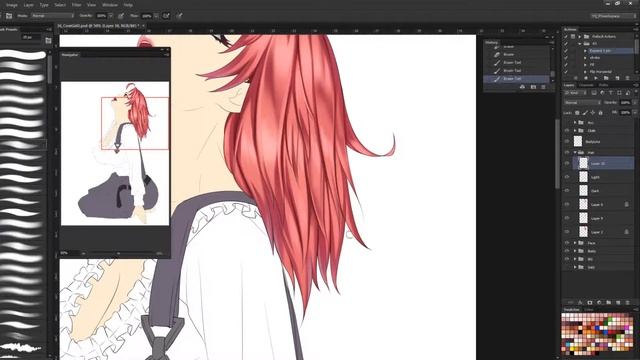Lock image pixels brush icon

(x=585, y=113)
